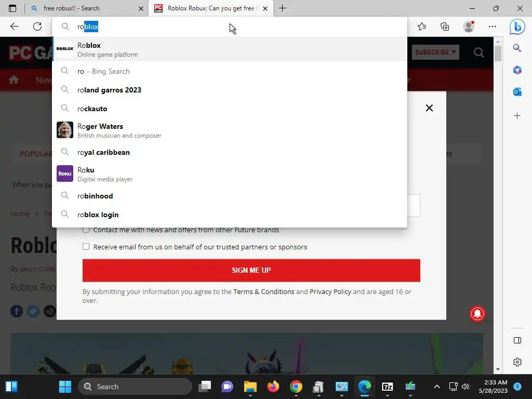Go to PC Gamer home icon
Screen dimensions: 532x399
point(14,79)
